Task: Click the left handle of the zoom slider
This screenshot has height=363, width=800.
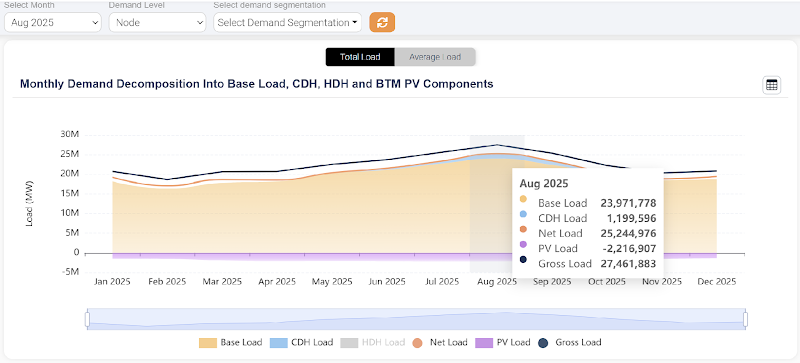Action: [87, 320]
